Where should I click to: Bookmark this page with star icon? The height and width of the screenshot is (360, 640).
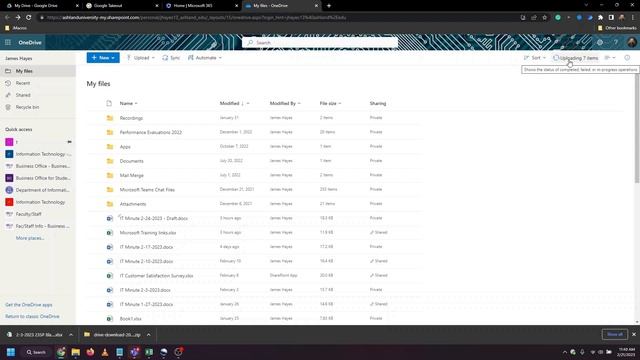pyautogui.click(x=544, y=18)
